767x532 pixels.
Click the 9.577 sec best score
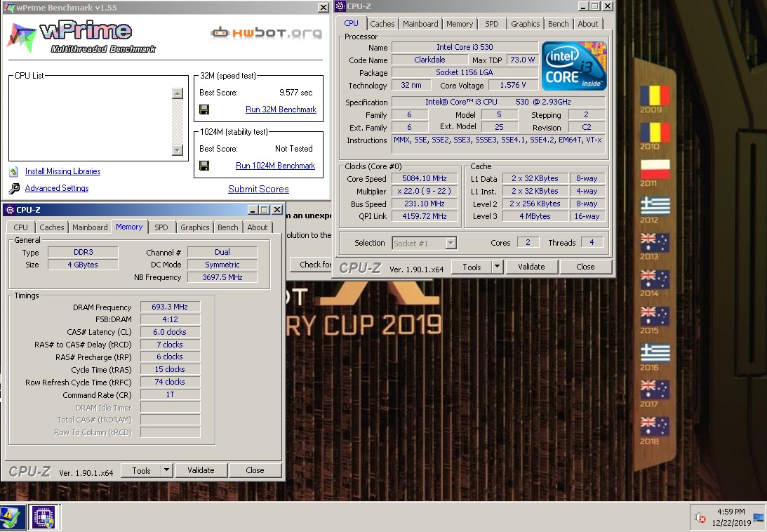296,93
